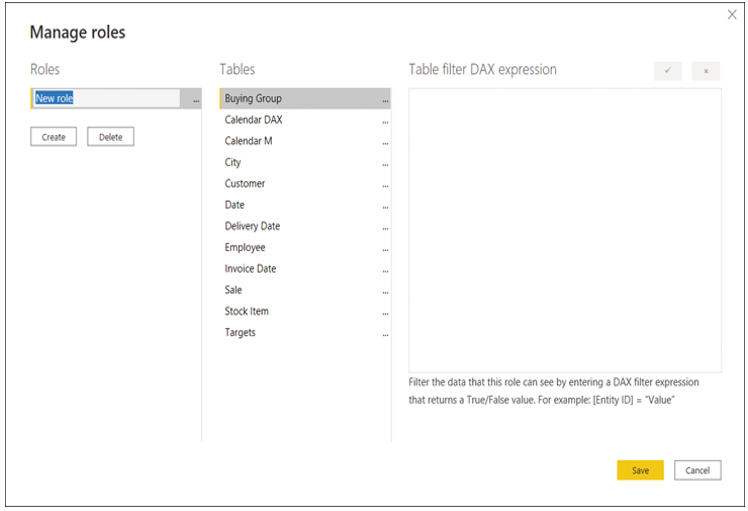Open the ellipsis menu for Targets table
Screen dimensions: 748x511
385,335
